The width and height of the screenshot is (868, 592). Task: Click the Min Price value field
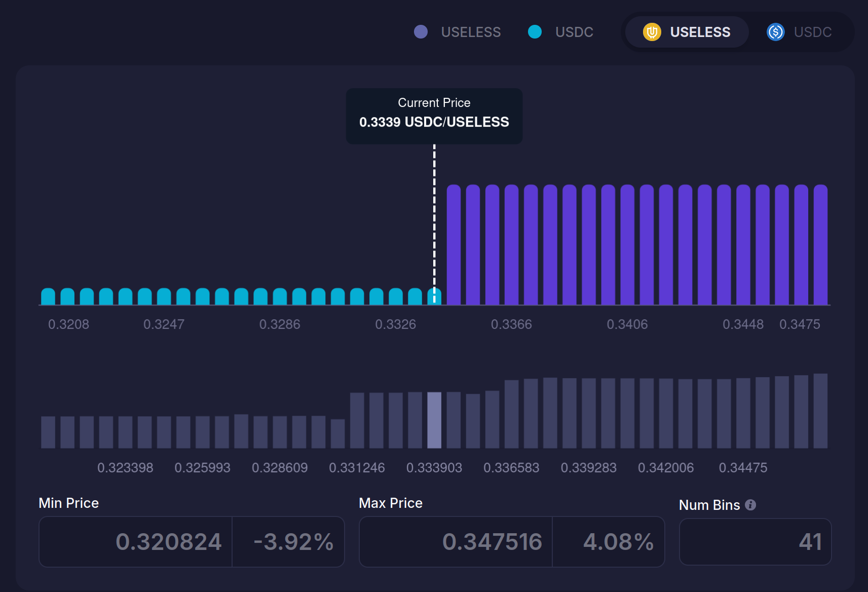click(136, 541)
